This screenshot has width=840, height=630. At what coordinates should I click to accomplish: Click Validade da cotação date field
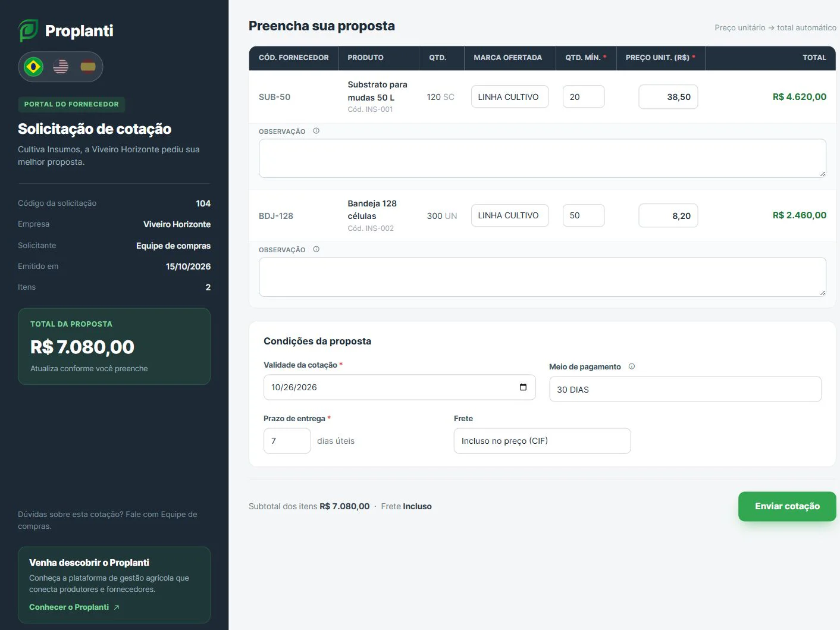[399, 387]
